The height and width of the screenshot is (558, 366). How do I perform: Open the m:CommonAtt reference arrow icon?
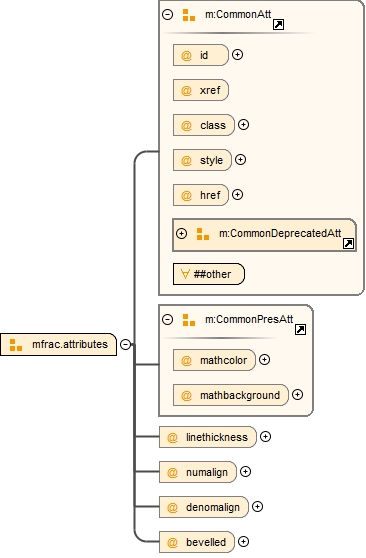[x=278, y=25]
